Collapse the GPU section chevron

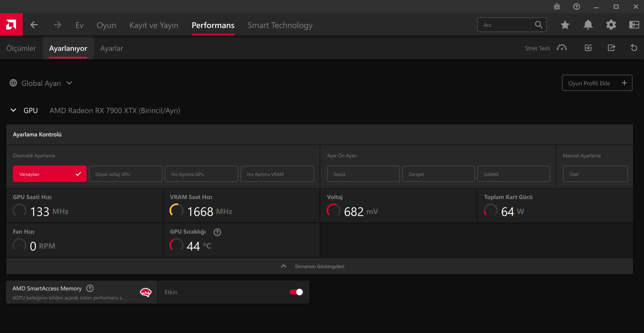[x=13, y=110]
